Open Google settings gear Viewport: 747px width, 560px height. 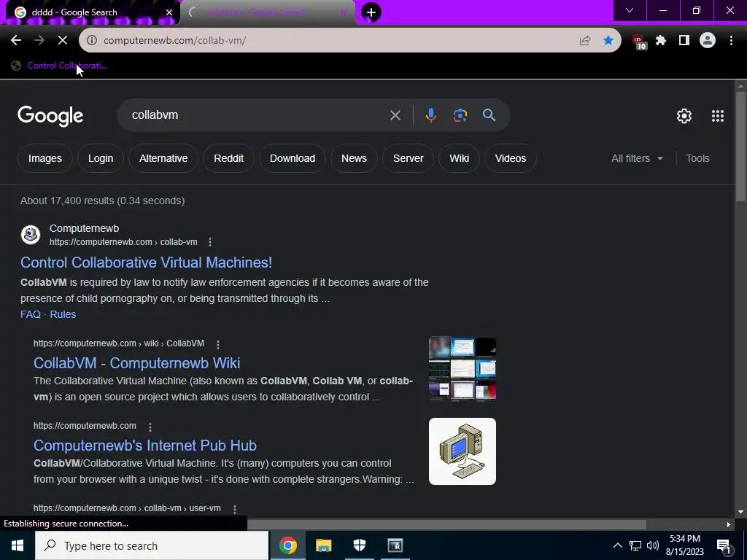pyautogui.click(x=684, y=116)
